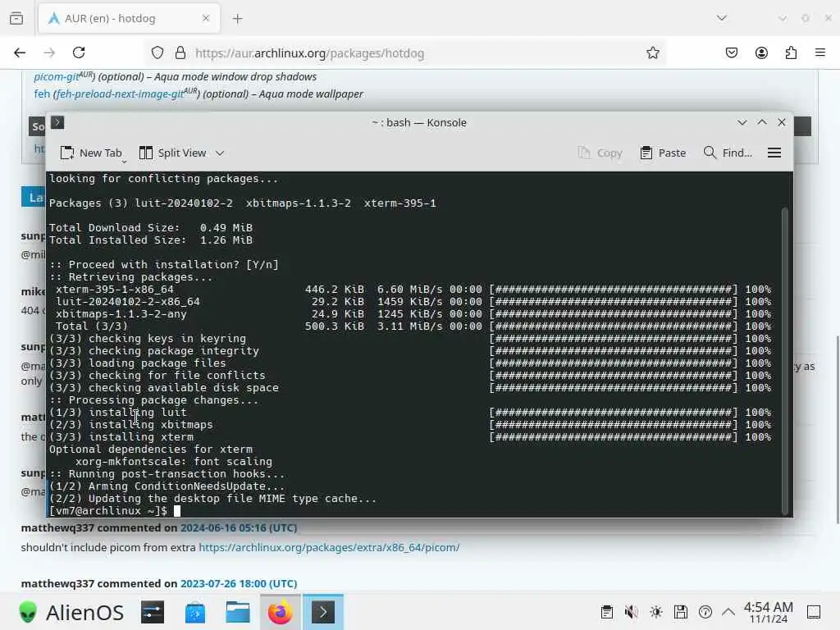This screenshot has width=840, height=630.
Task: Open 2024-06-16 05:16 comment timestamp link
Action: pyautogui.click(x=239, y=527)
